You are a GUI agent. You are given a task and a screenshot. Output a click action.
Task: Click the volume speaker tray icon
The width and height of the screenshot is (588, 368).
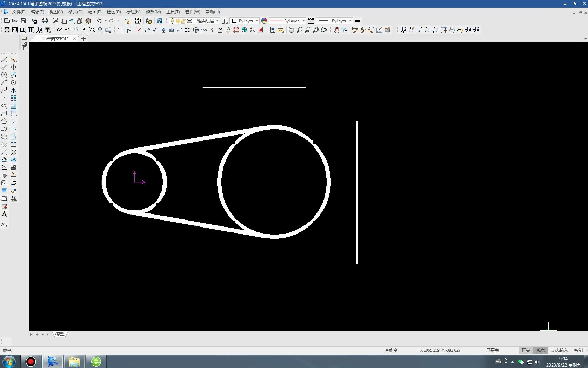click(x=537, y=362)
